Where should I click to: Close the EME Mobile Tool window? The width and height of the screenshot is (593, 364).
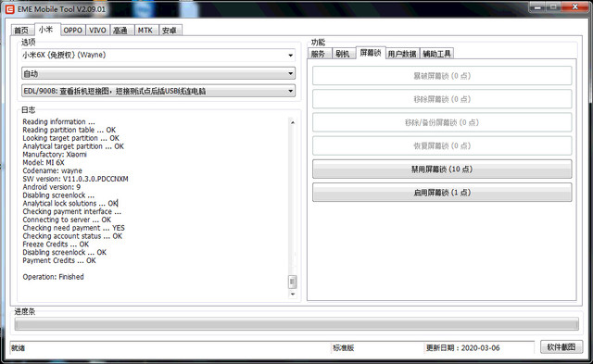click(x=574, y=6)
